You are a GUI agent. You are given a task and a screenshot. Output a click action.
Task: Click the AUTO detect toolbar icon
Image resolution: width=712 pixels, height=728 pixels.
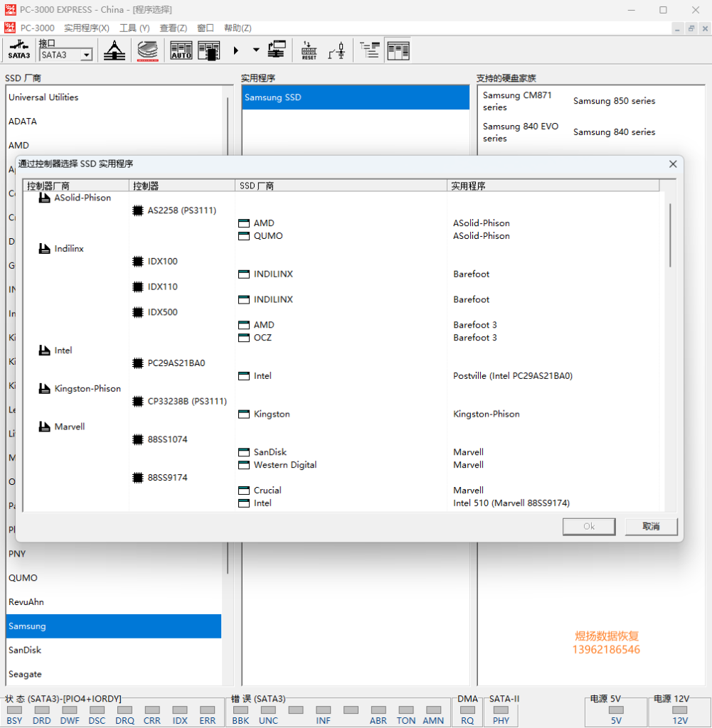[181, 50]
